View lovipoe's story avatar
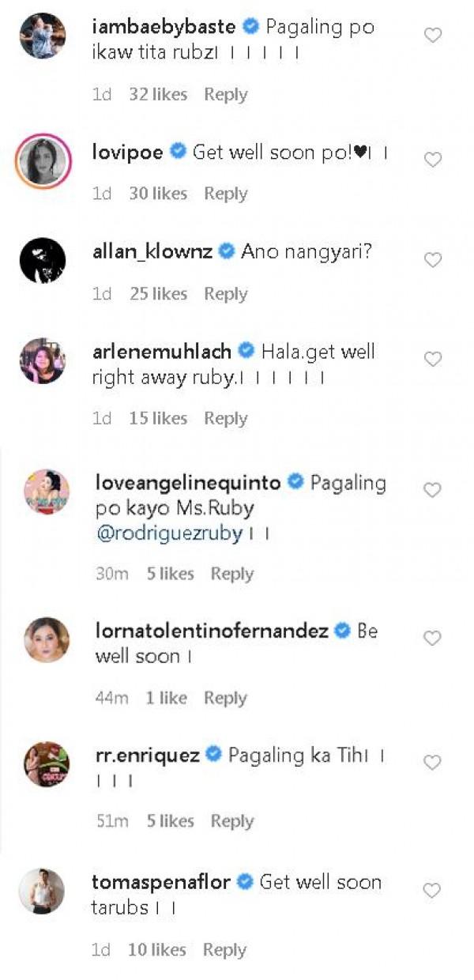 (42, 160)
